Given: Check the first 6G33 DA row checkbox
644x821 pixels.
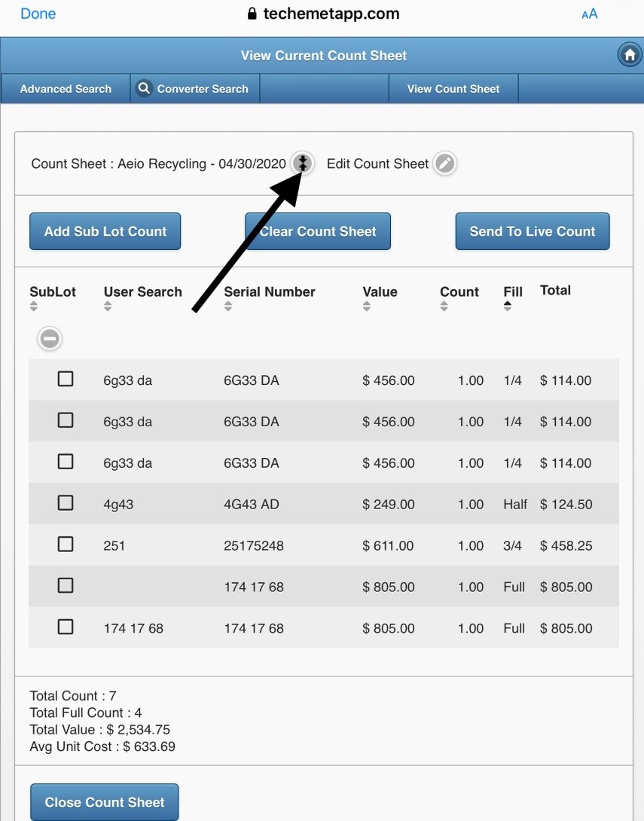Looking at the screenshot, I should click(x=66, y=379).
